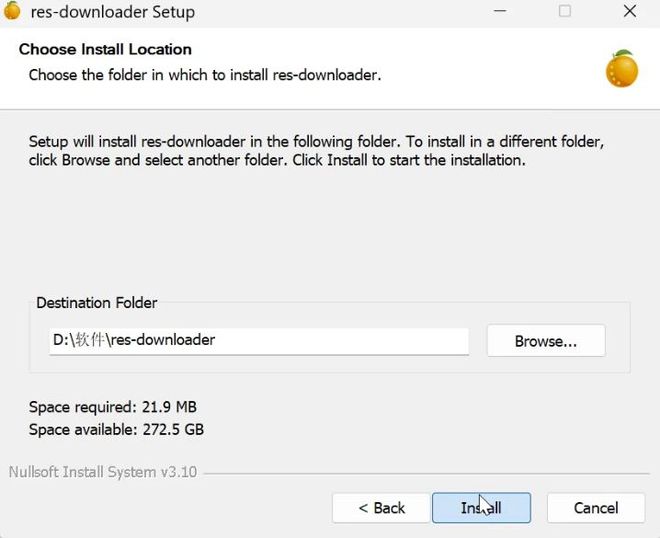Click the orange icon in title bar
Viewport: 660px width, 538px height.
coord(12,11)
